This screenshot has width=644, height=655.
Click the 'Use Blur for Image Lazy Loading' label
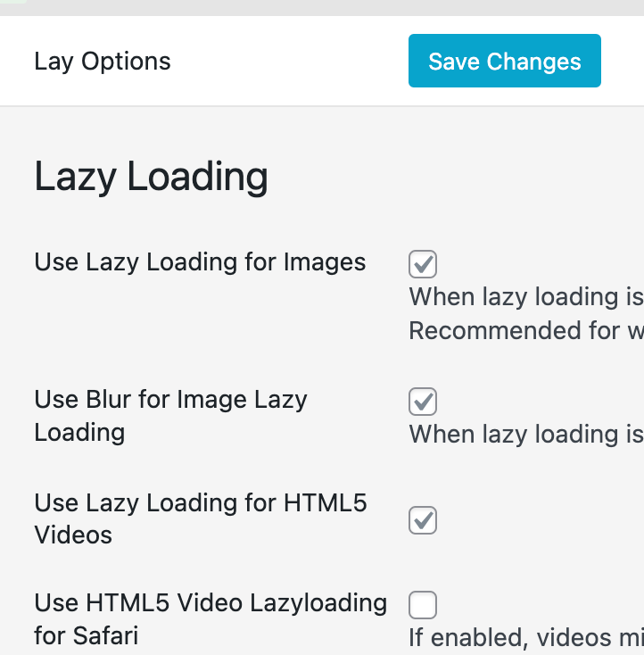(170, 415)
